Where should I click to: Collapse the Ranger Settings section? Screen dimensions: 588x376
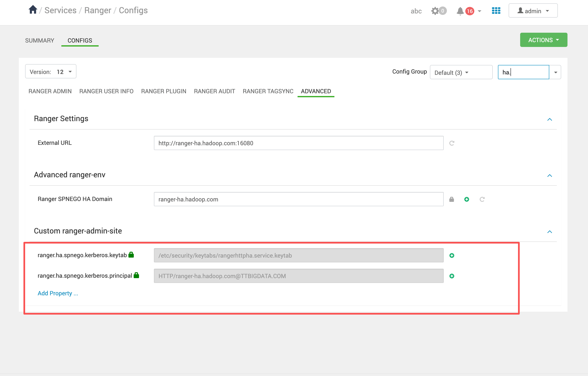(x=549, y=119)
